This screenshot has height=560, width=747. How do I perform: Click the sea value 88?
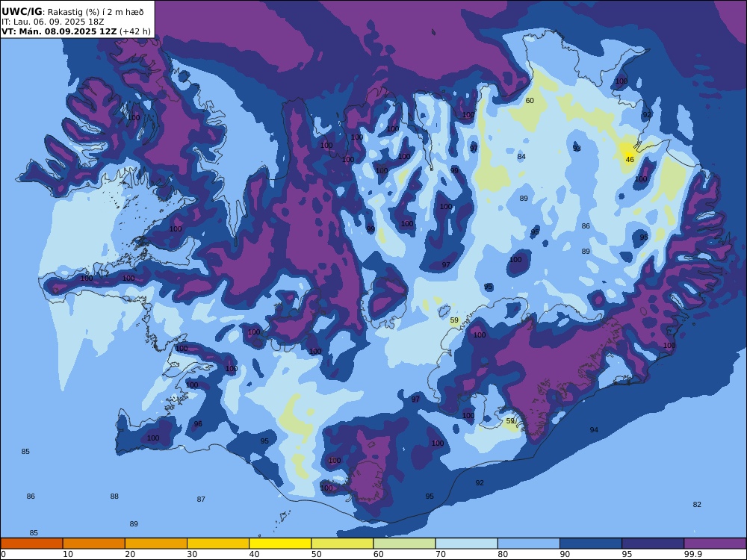coord(114,497)
